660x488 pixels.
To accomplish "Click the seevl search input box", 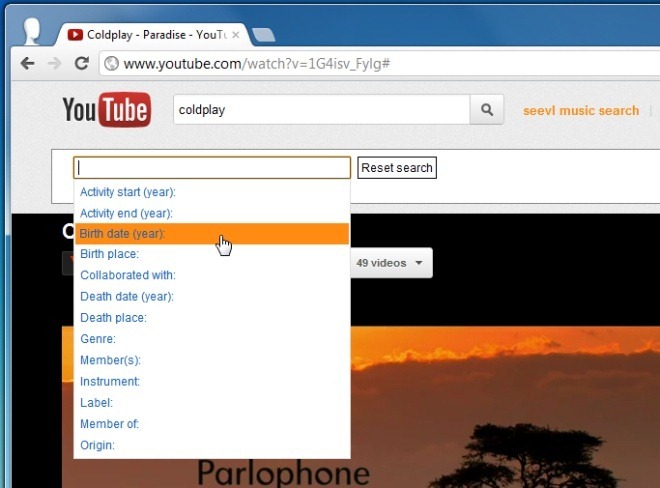I will pyautogui.click(x=212, y=168).
